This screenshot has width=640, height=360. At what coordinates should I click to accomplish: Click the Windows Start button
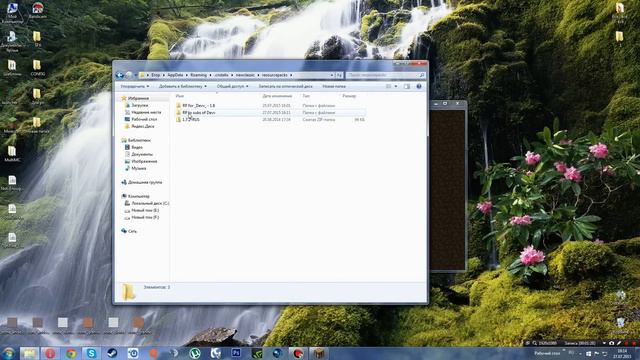pos(8,353)
